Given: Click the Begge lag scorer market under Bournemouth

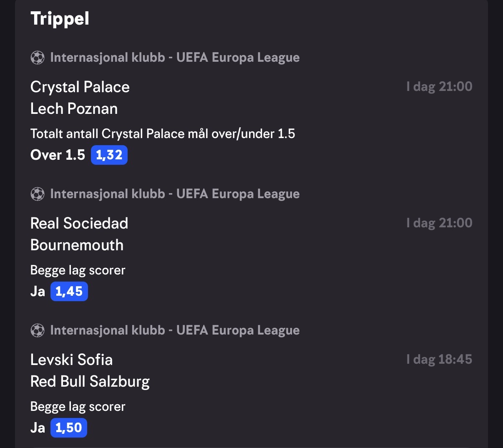Looking at the screenshot, I should (x=78, y=270).
